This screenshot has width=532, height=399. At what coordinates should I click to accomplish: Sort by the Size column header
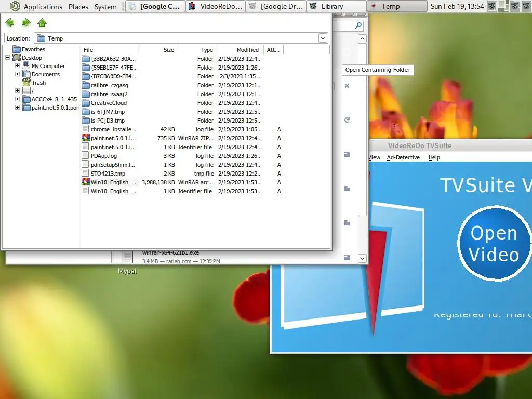click(158, 50)
